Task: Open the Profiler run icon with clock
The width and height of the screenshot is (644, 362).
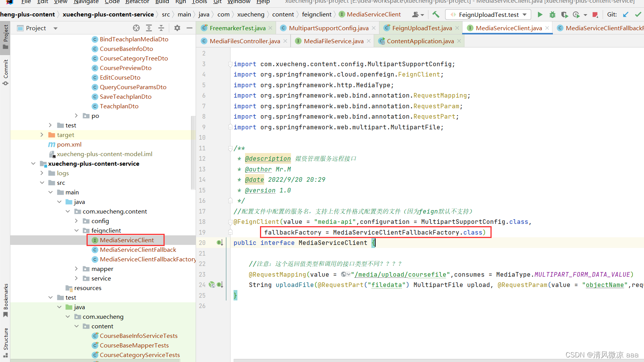Action: (x=576, y=15)
